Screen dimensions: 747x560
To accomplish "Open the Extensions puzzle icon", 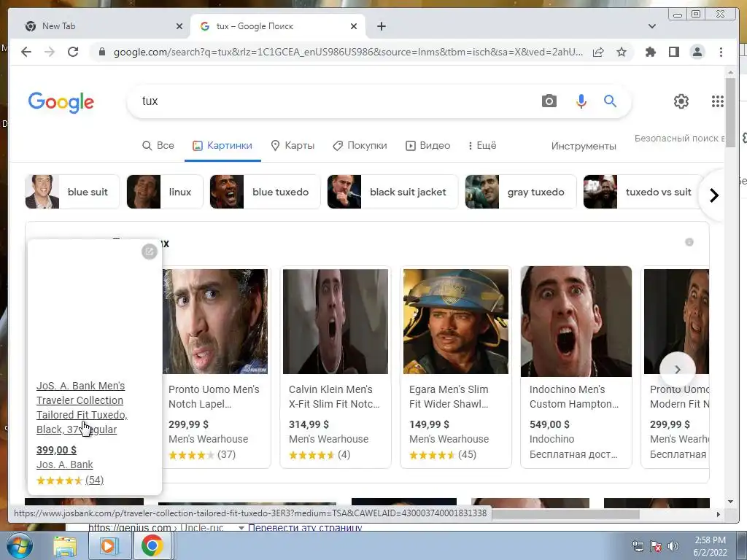I will tap(650, 52).
